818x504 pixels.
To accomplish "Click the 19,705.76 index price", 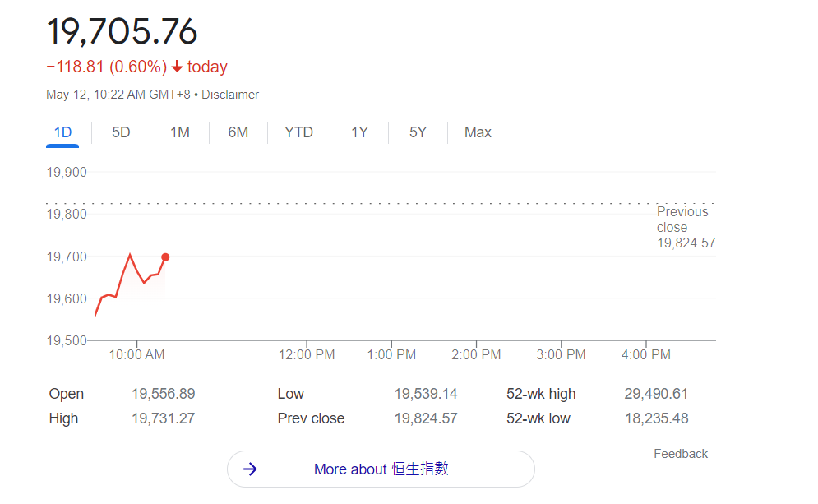I will point(122,31).
